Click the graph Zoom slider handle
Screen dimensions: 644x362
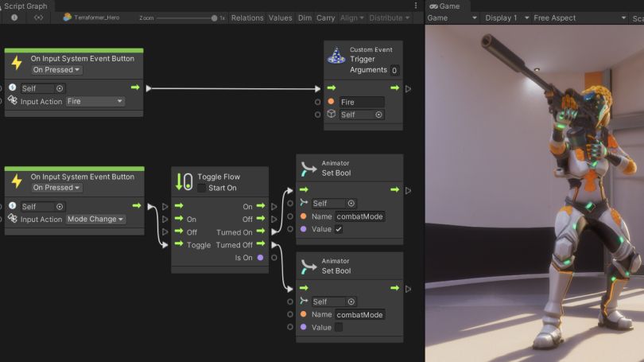(x=214, y=18)
